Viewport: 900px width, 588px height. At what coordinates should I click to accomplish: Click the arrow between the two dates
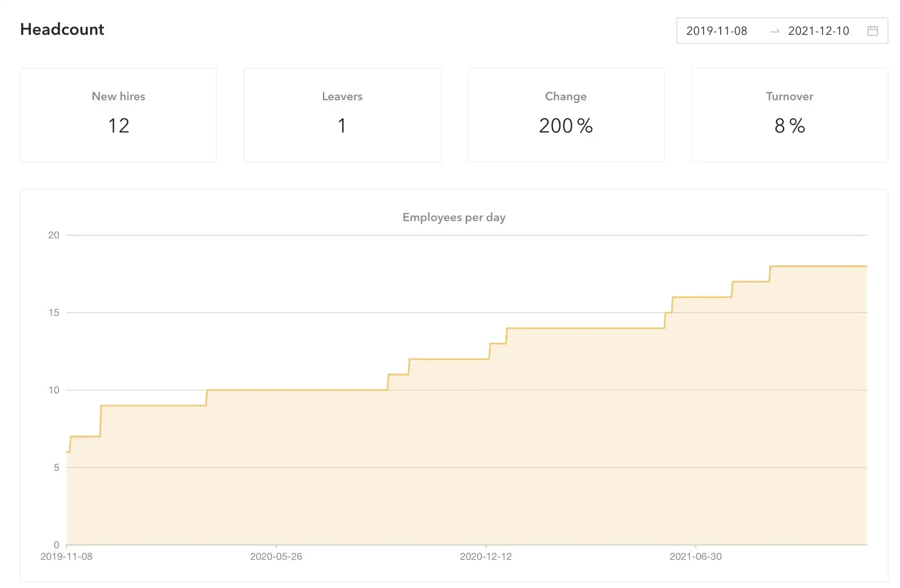coord(775,31)
